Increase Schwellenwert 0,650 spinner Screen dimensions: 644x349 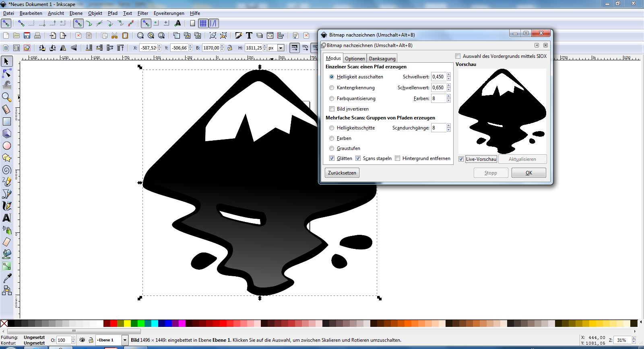448,86
